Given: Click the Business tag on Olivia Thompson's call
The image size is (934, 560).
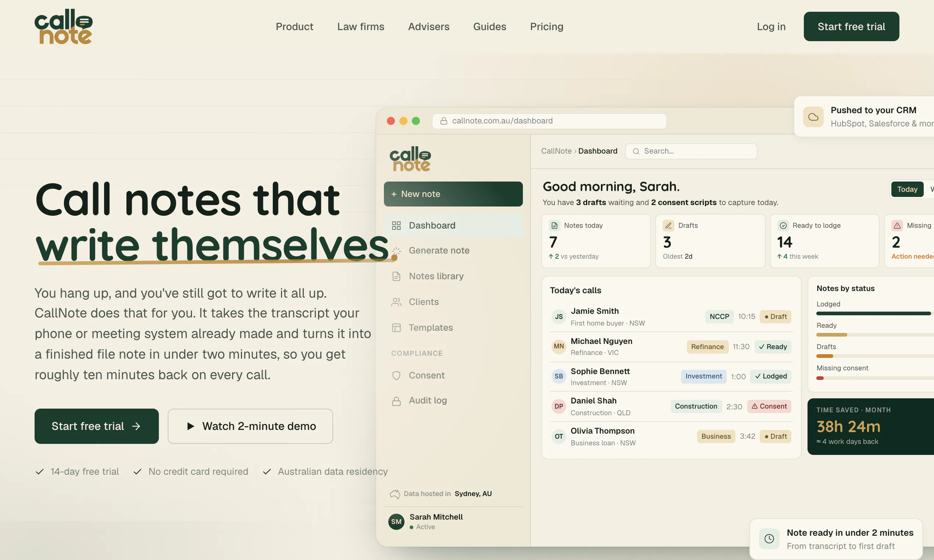Looking at the screenshot, I should 716,437.
